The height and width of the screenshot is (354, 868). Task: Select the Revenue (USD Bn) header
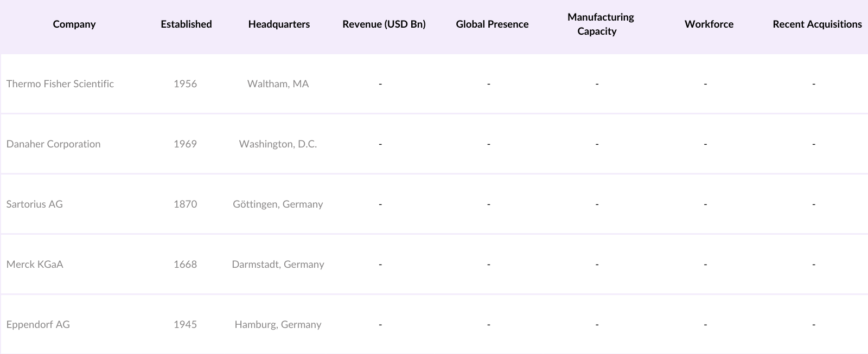384,24
